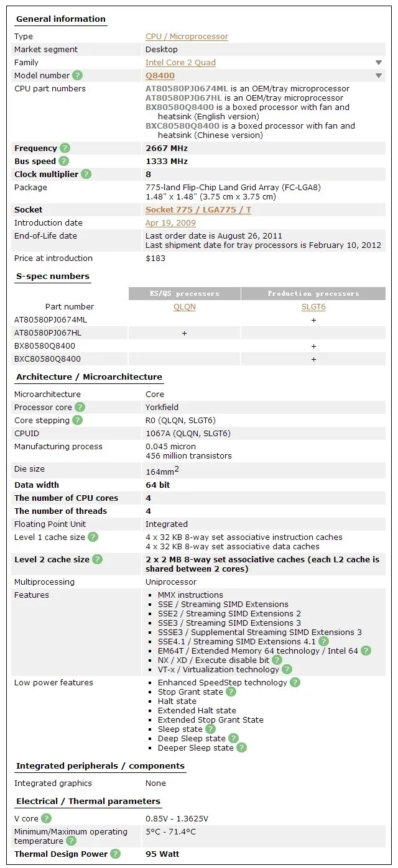Open the SLGT6 S-spec number link
Viewport: 398px width, 868px height.
[x=313, y=306]
